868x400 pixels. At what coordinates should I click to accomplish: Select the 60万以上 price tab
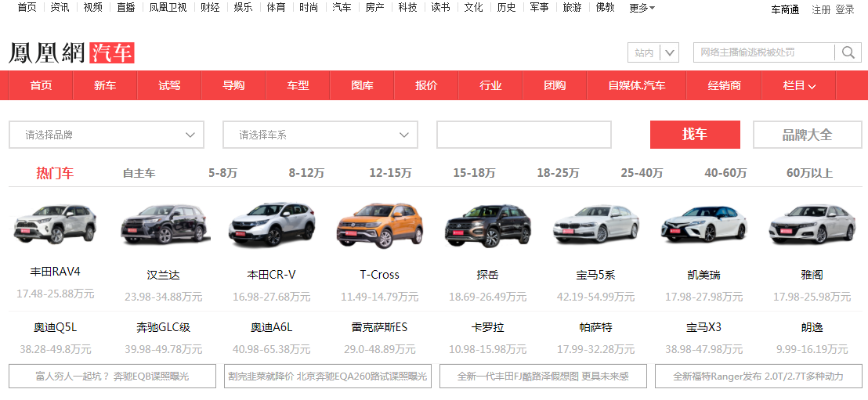[809, 173]
